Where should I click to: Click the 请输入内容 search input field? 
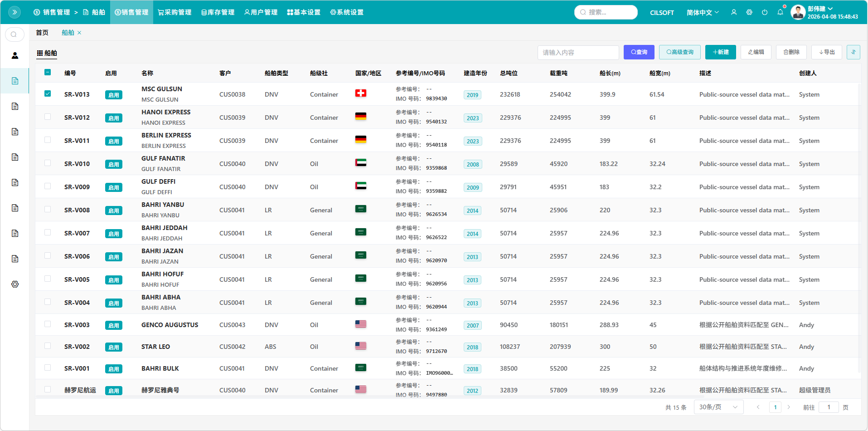coord(578,53)
